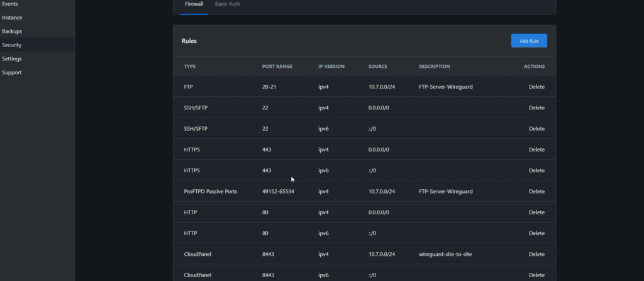This screenshot has width=644, height=281.
Task: Delete the SSH/SFTP ipv4 rule
Action: 536,107
